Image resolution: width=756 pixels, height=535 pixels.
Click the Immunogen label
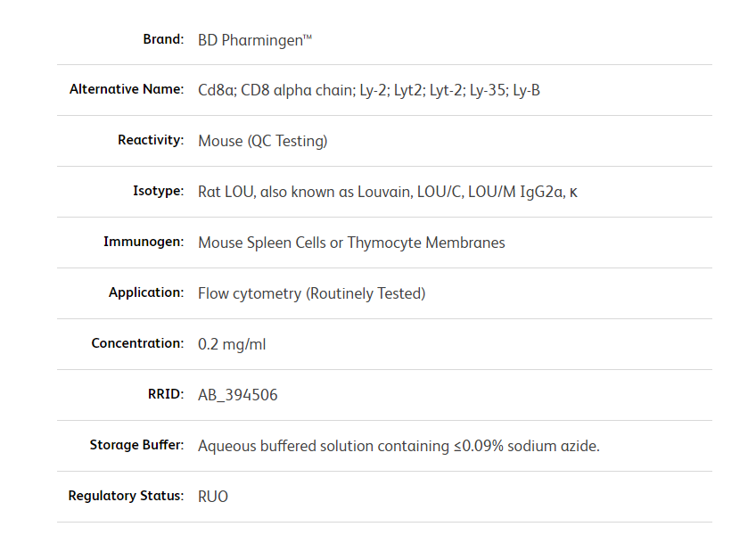click(x=144, y=243)
